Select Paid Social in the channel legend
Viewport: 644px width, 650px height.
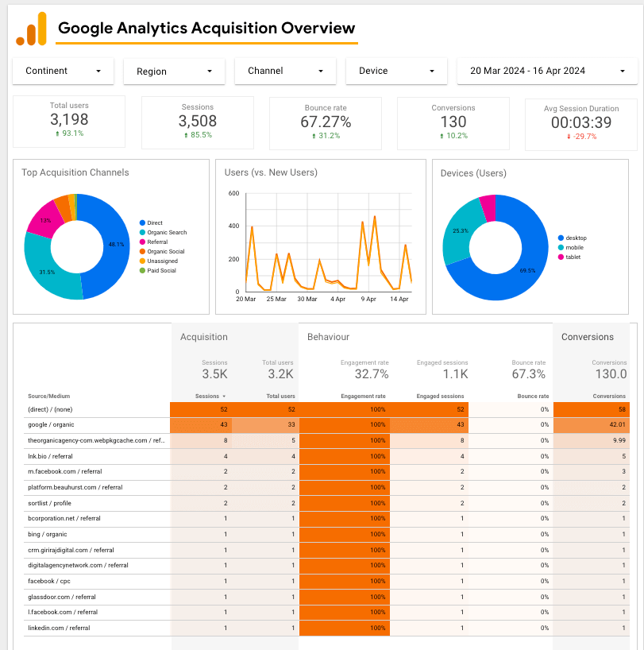pos(158,271)
